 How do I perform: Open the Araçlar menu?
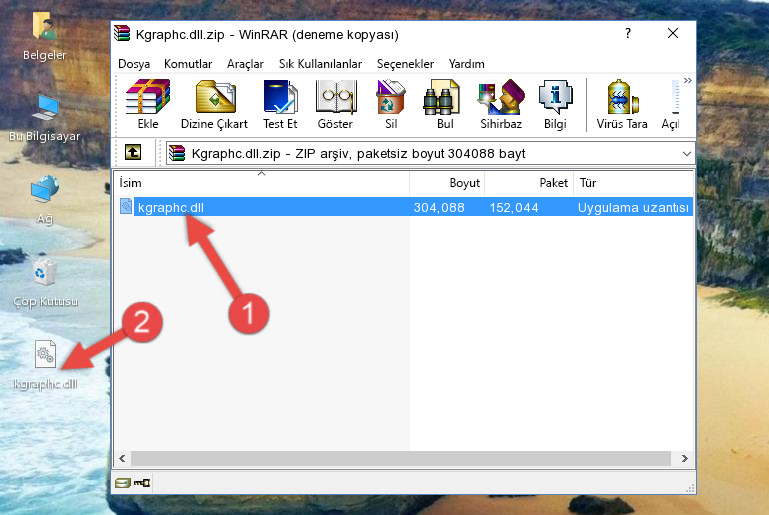pos(245,64)
